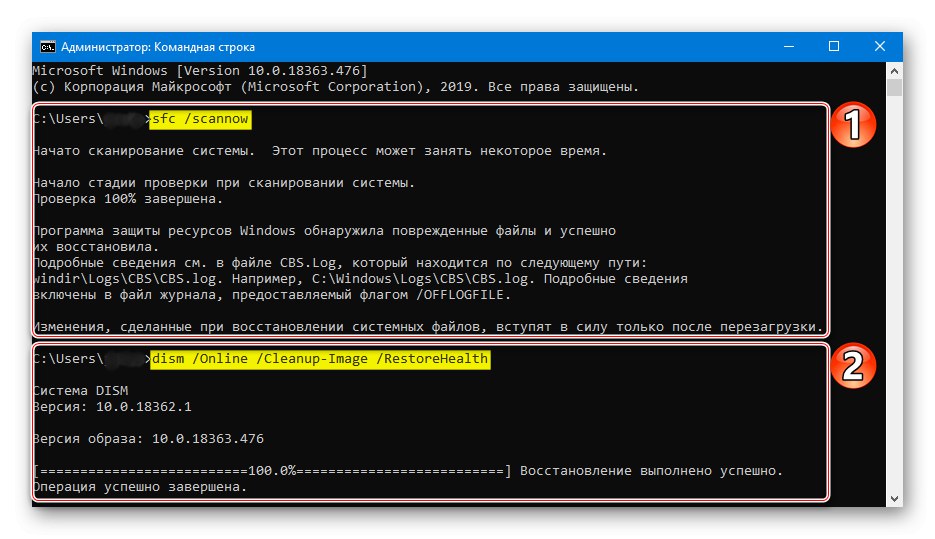The width and height of the screenshot is (935, 539).
Task: Click the Операция успешно завершена message
Action: 138,487
